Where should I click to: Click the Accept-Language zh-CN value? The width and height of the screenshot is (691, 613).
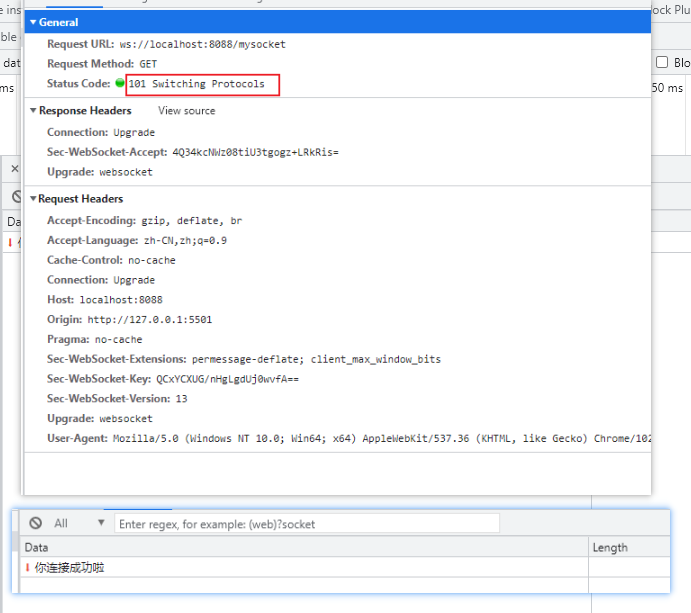tap(185, 241)
